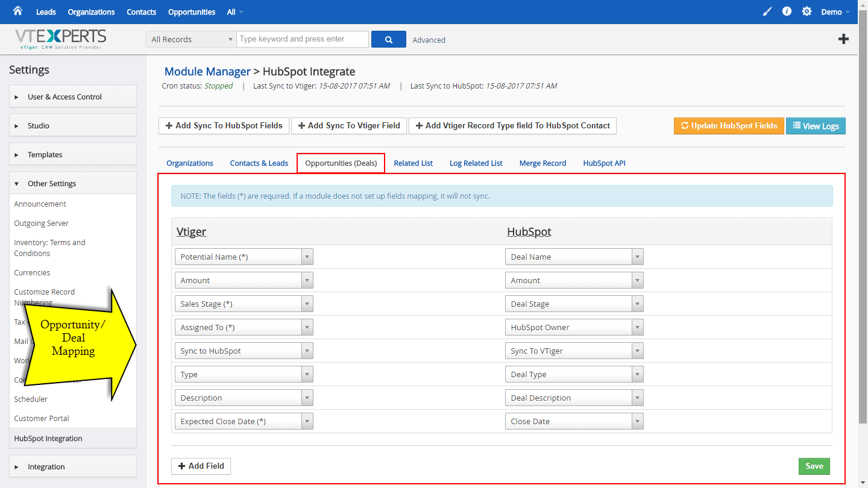Screen dimensions: 868x488
Task: Select the Opportunities (Deals) tab
Action: point(341,163)
